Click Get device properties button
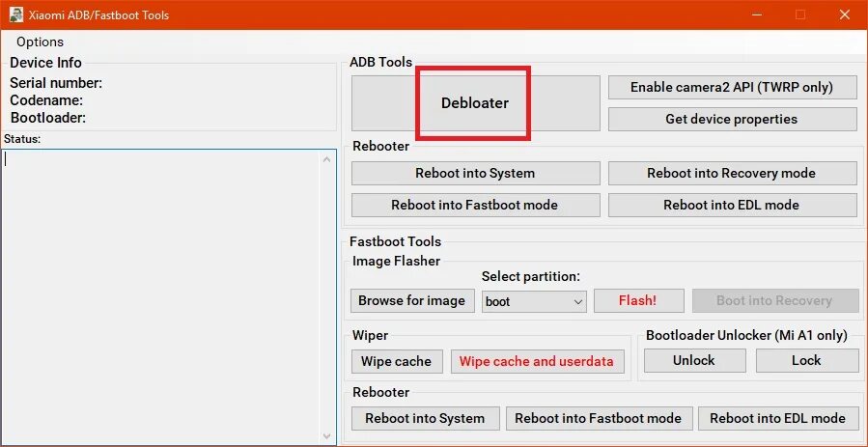This screenshot has height=447, width=868. (732, 119)
